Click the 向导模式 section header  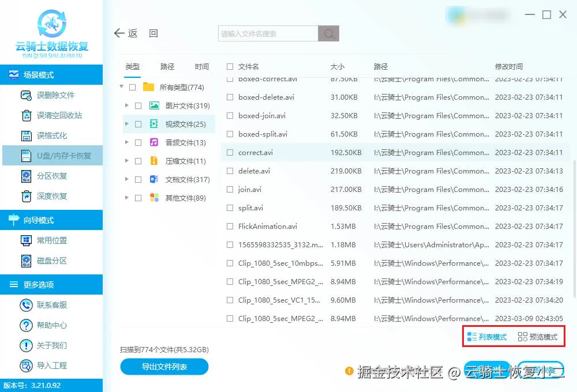(51, 220)
